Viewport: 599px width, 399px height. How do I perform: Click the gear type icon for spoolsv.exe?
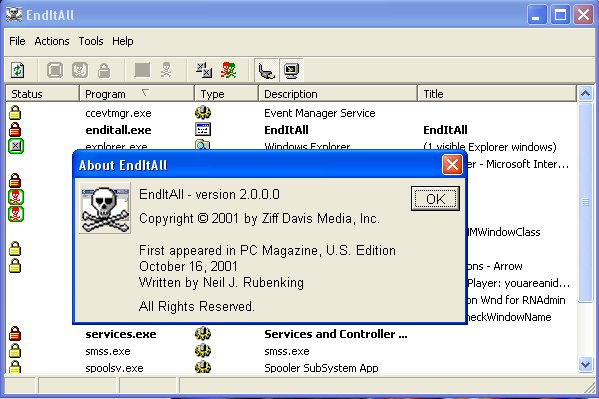point(203,367)
